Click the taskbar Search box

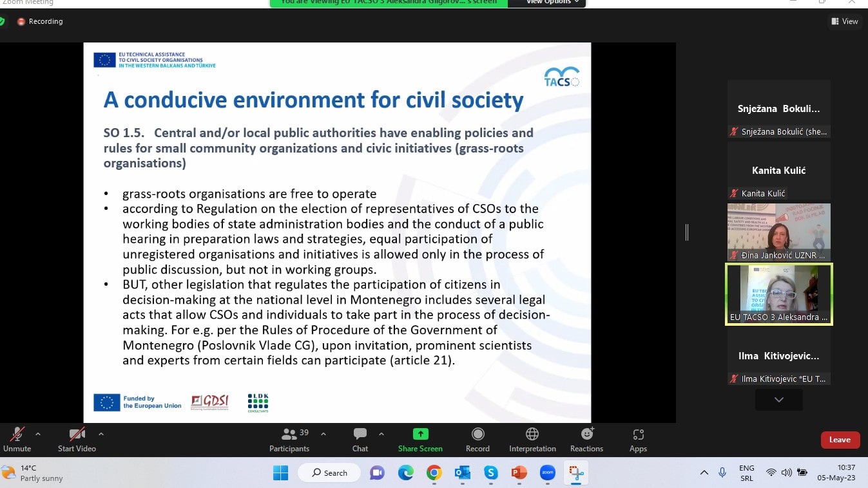tap(329, 473)
